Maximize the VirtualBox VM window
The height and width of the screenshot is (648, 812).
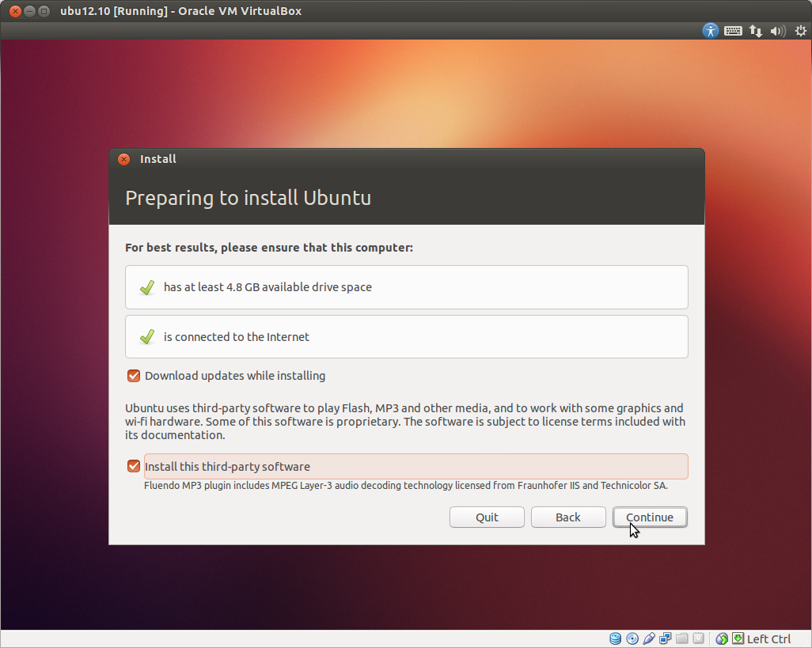tap(44, 11)
